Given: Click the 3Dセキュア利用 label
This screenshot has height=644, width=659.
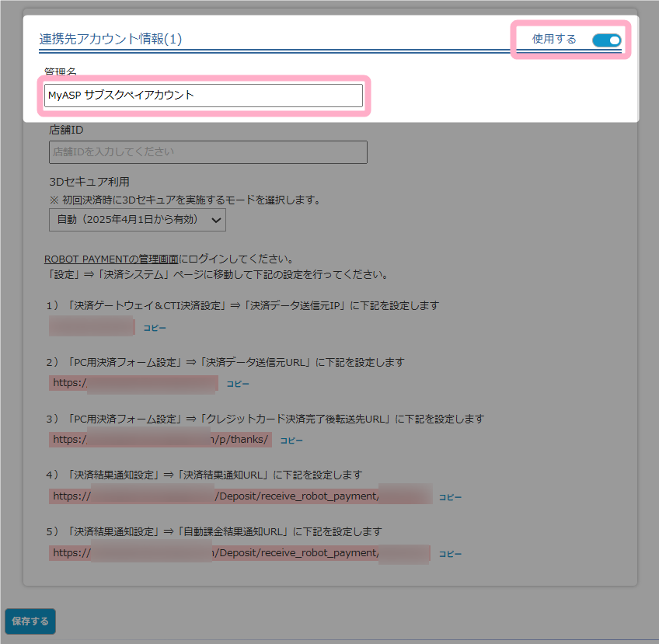Looking at the screenshot, I should coord(88,182).
